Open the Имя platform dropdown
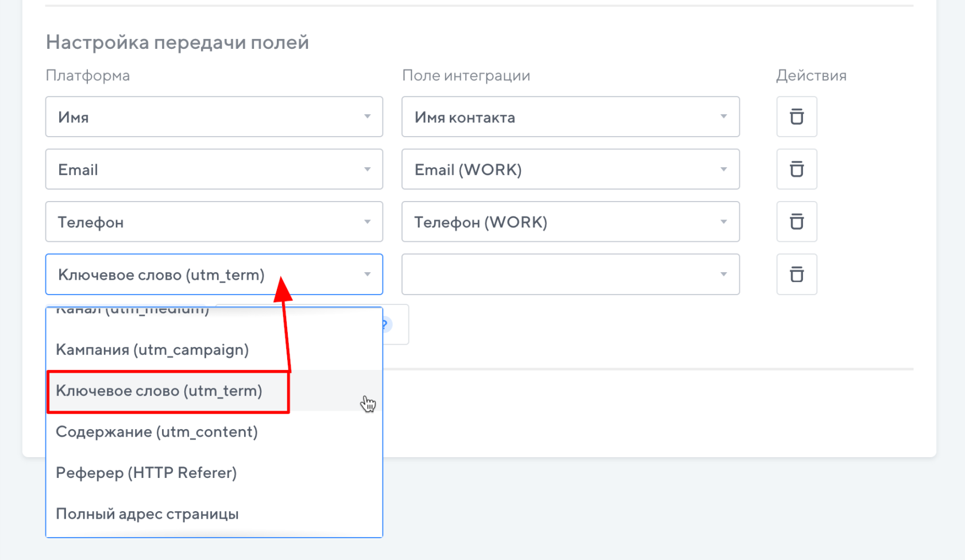This screenshot has width=965, height=560. [x=214, y=117]
